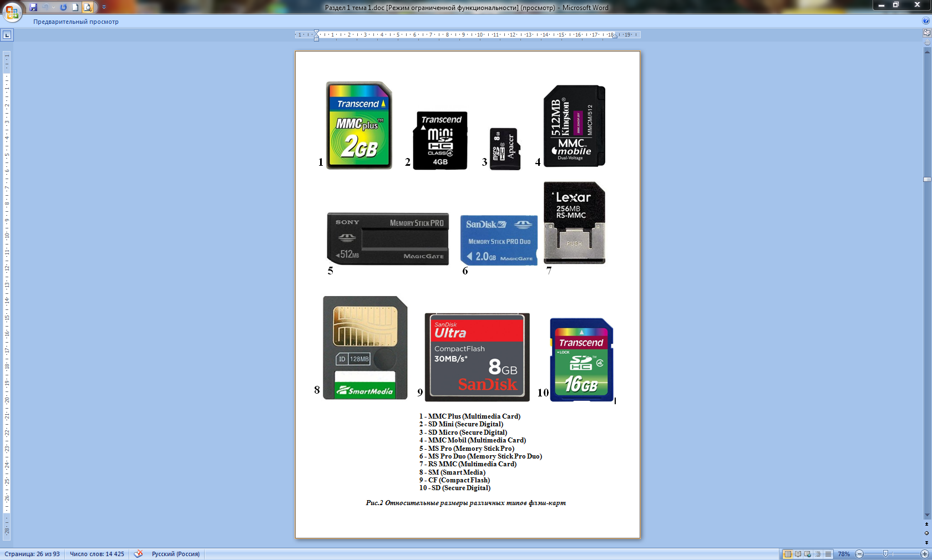Toggle the ruler view button above scrollbar
Viewport: 932px width, 560px height.
pyautogui.click(x=926, y=33)
